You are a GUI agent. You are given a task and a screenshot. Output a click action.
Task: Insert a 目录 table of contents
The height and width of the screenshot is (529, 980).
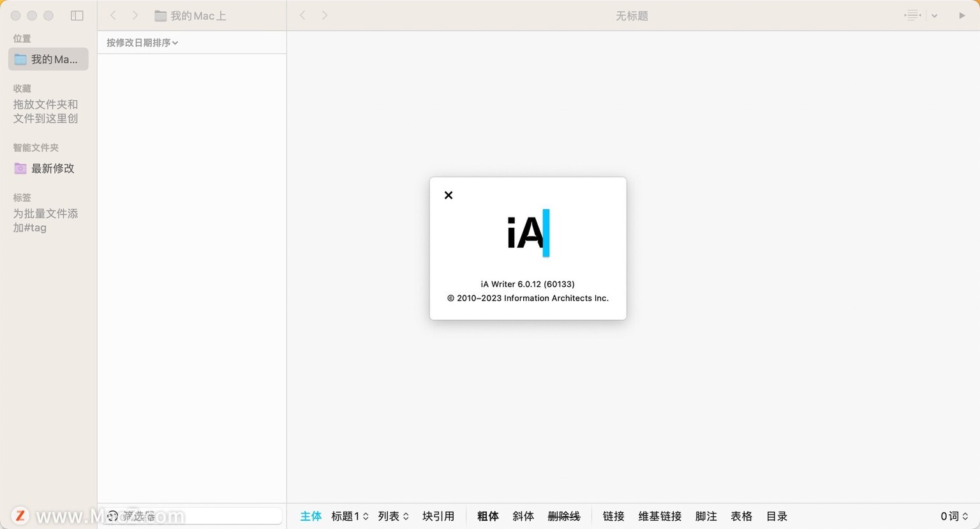tap(777, 516)
